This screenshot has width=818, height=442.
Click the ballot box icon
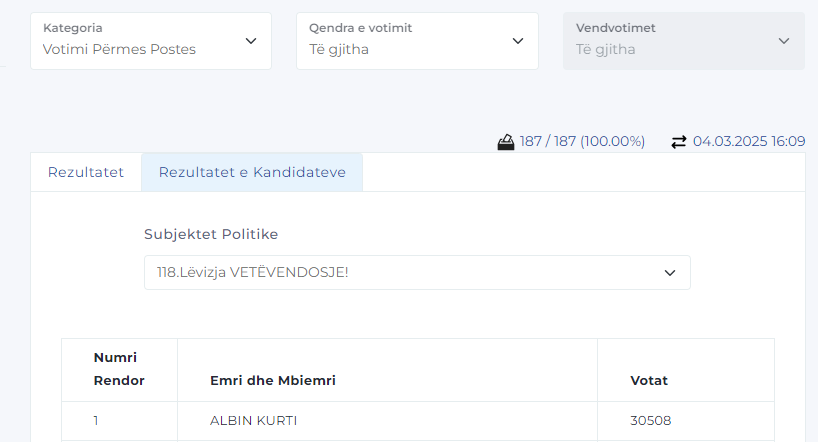(506, 142)
